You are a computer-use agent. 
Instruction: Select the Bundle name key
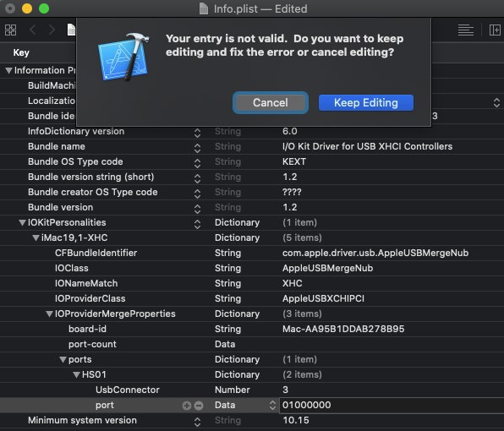point(57,146)
